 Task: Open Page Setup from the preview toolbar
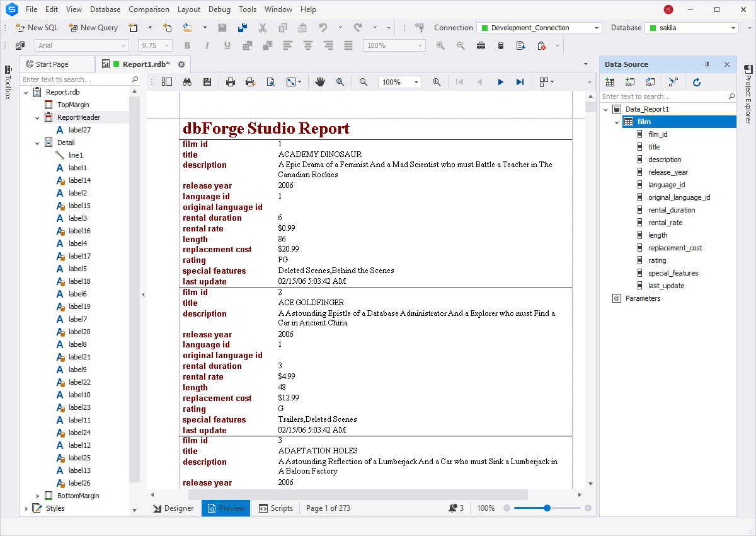[270, 82]
